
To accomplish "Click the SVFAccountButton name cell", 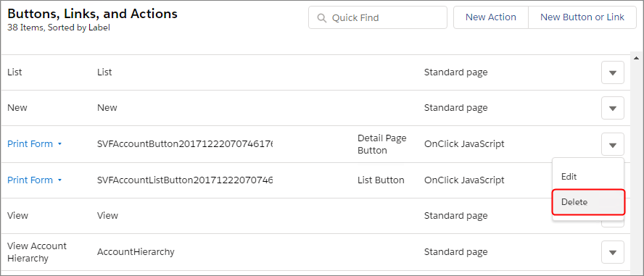I will 185,144.
